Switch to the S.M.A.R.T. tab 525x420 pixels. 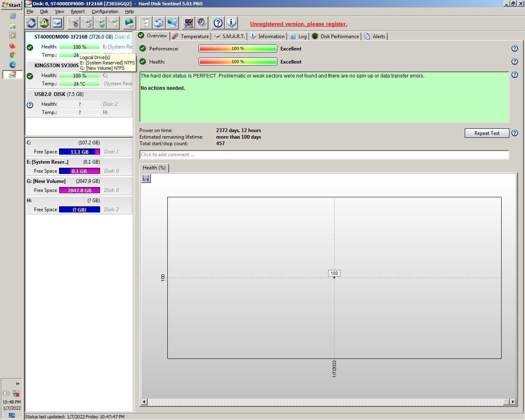[229, 36]
